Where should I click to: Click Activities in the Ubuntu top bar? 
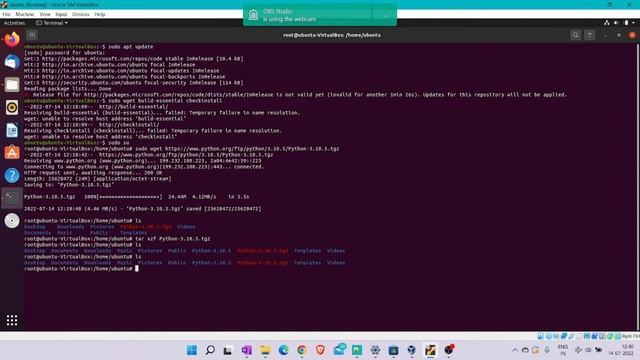pyautogui.click(x=14, y=23)
